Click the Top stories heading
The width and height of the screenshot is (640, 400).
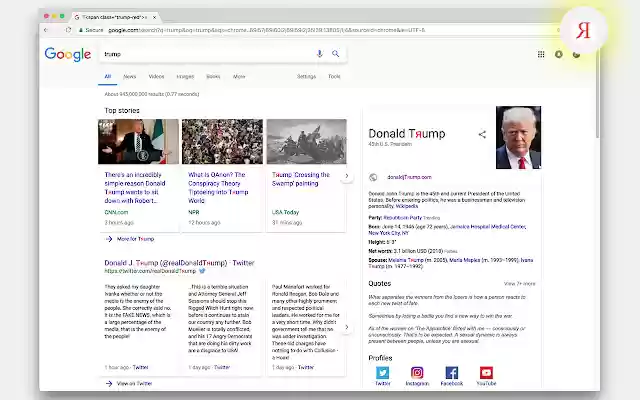coord(122,111)
